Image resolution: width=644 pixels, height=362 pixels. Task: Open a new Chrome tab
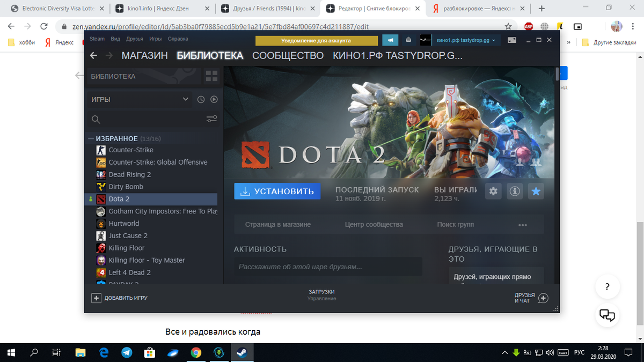[x=542, y=9]
